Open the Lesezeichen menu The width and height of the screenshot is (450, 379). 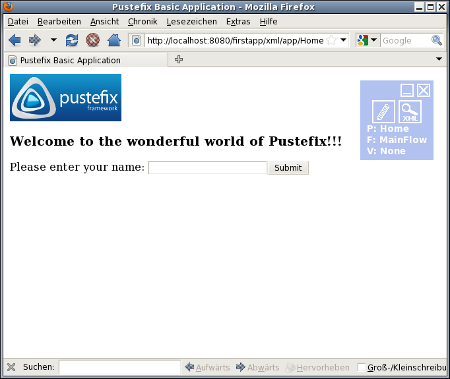[192, 22]
